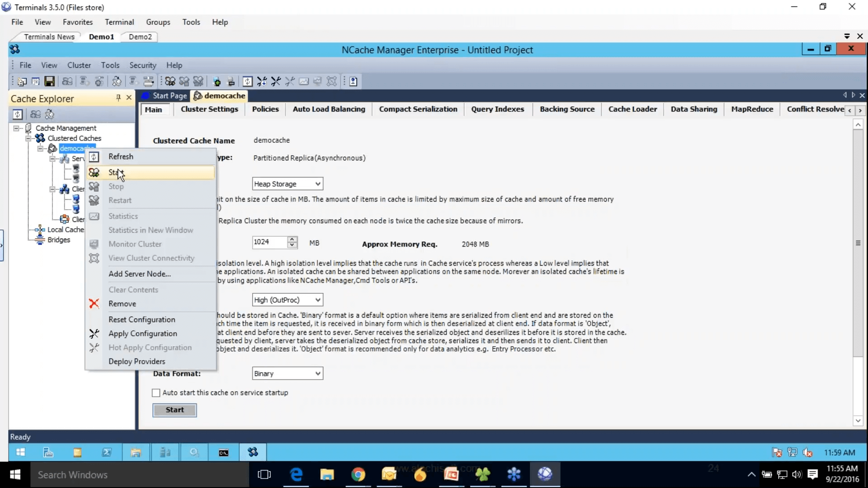Select Heap Storage from storage dropdown
Viewport: 868px width, 488px height.
pyautogui.click(x=286, y=183)
